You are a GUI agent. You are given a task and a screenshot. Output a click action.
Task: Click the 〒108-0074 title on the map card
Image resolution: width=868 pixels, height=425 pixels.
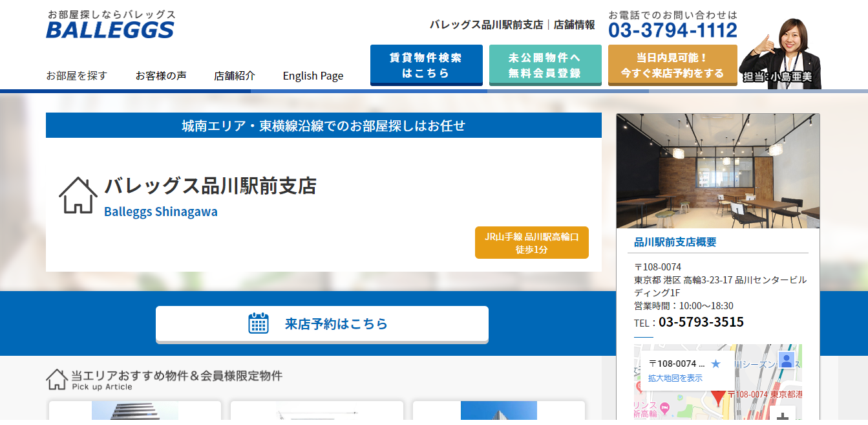click(676, 364)
